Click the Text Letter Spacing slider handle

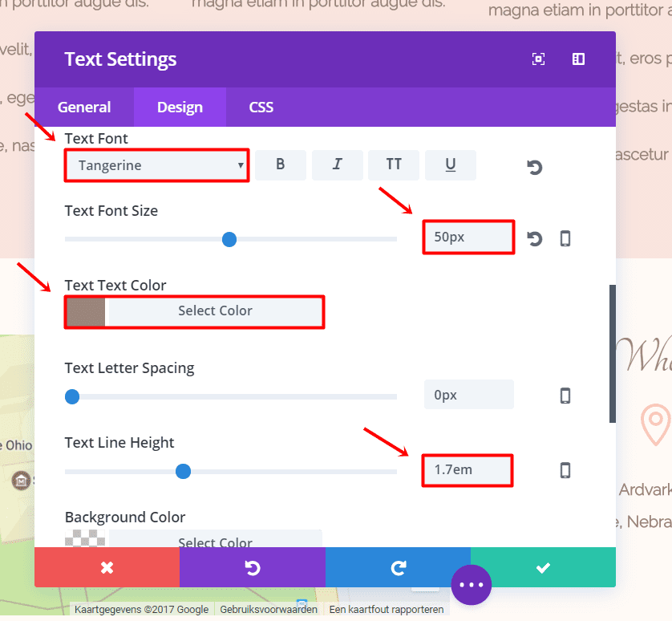click(x=72, y=396)
